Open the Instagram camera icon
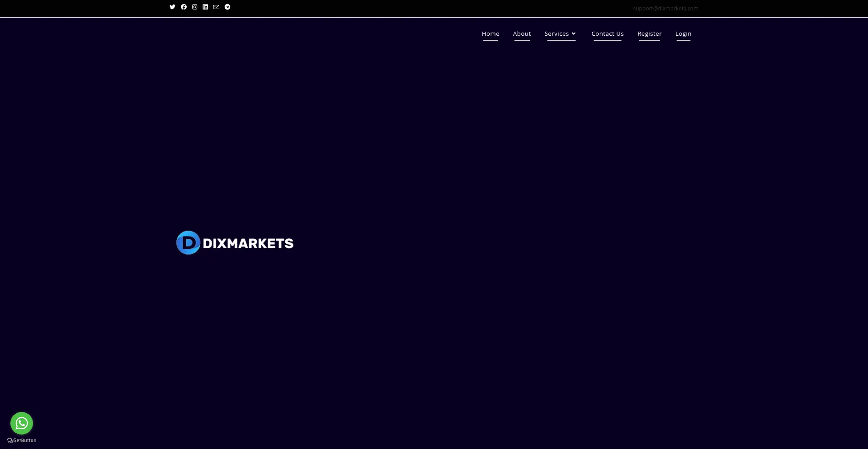This screenshot has width=868, height=449. point(194,7)
